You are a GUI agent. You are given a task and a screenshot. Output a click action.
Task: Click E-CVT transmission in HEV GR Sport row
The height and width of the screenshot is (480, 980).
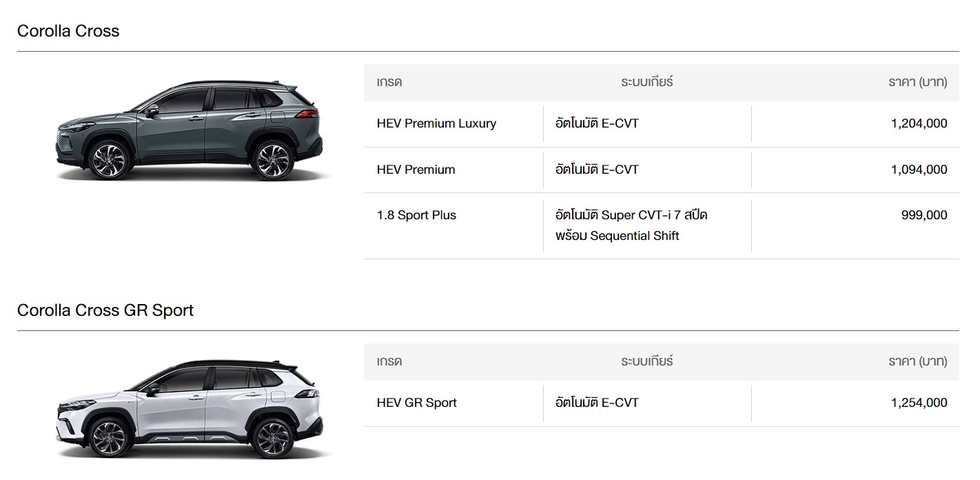(x=597, y=403)
